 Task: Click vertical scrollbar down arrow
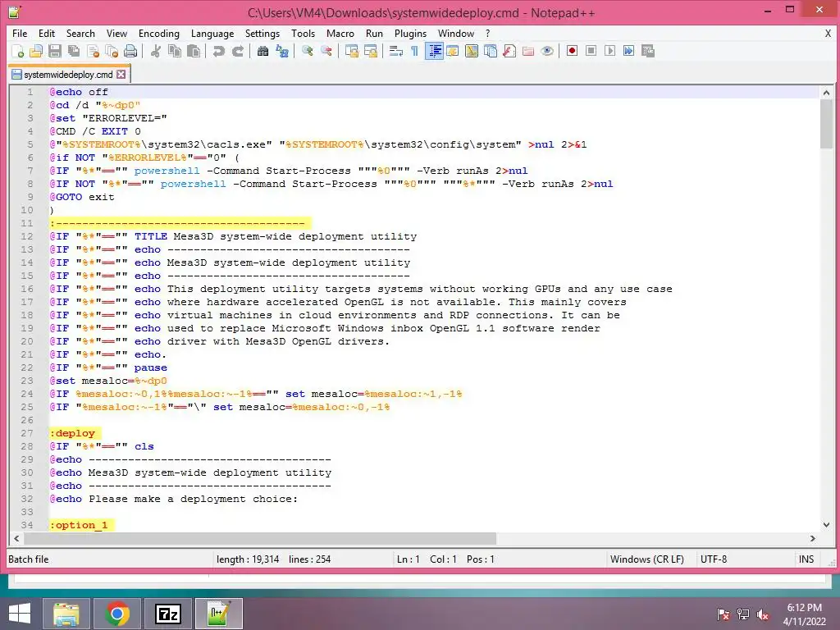click(826, 525)
